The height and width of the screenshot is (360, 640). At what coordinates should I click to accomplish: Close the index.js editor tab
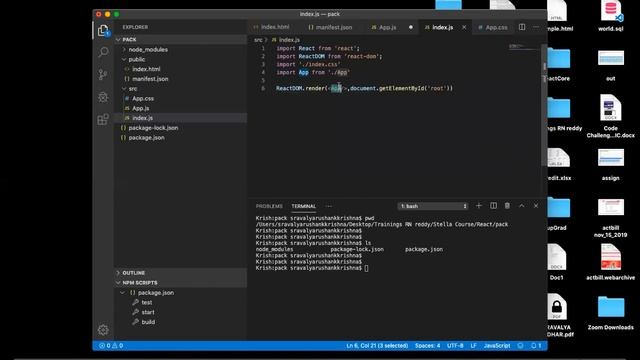click(464, 27)
